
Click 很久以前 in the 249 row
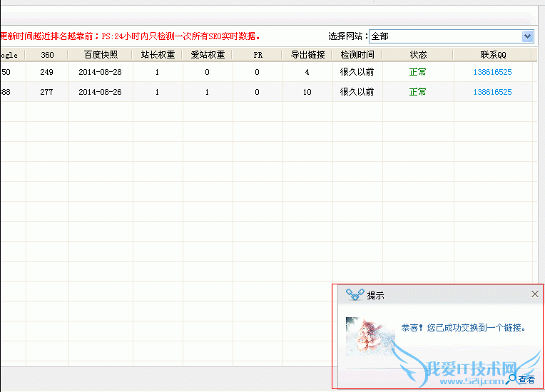(x=357, y=72)
